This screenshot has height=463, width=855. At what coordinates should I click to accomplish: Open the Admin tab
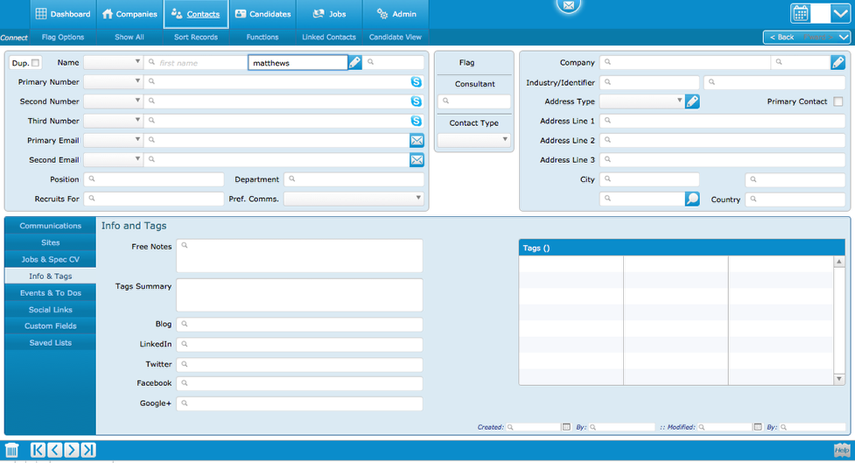pos(396,14)
